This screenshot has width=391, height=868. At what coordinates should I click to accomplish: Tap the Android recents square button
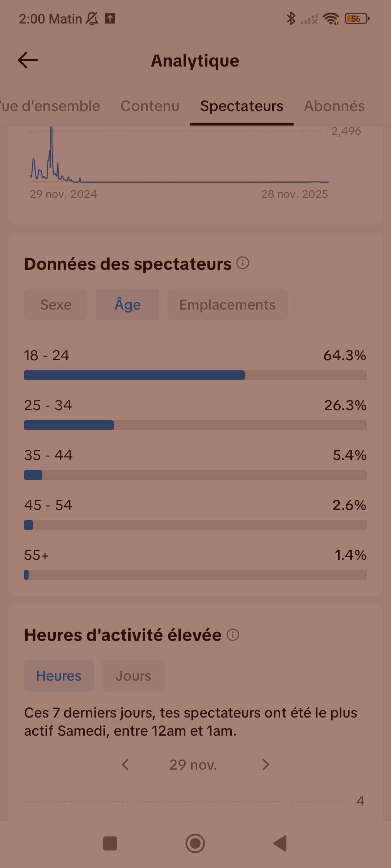110,843
